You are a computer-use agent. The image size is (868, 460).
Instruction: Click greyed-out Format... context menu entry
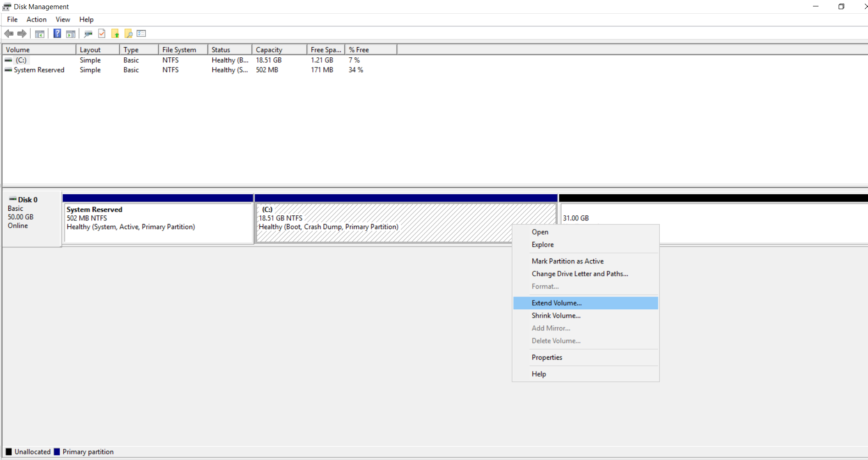(x=586, y=286)
